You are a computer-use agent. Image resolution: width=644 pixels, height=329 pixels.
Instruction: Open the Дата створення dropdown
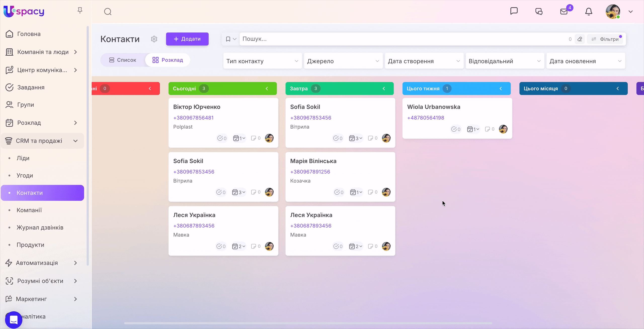point(424,61)
